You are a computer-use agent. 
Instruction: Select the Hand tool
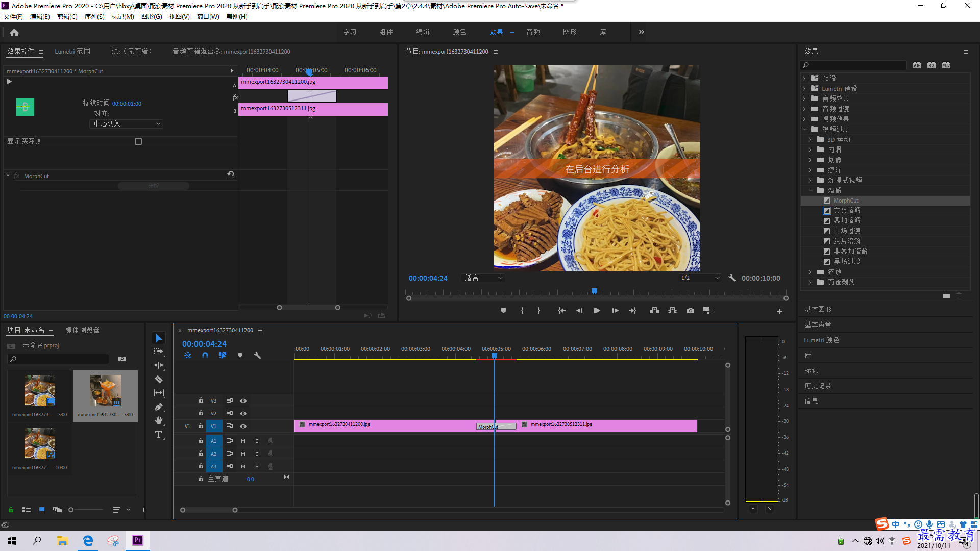(x=159, y=420)
